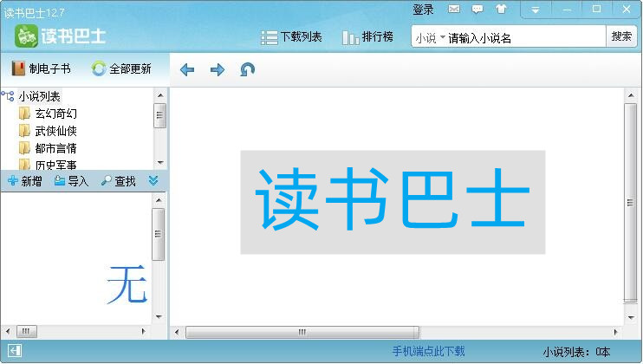Image resolution: width=643 pixels, height=364 pixels.
Task: Click 新增 to add a novel
Action: coord(25,181)
